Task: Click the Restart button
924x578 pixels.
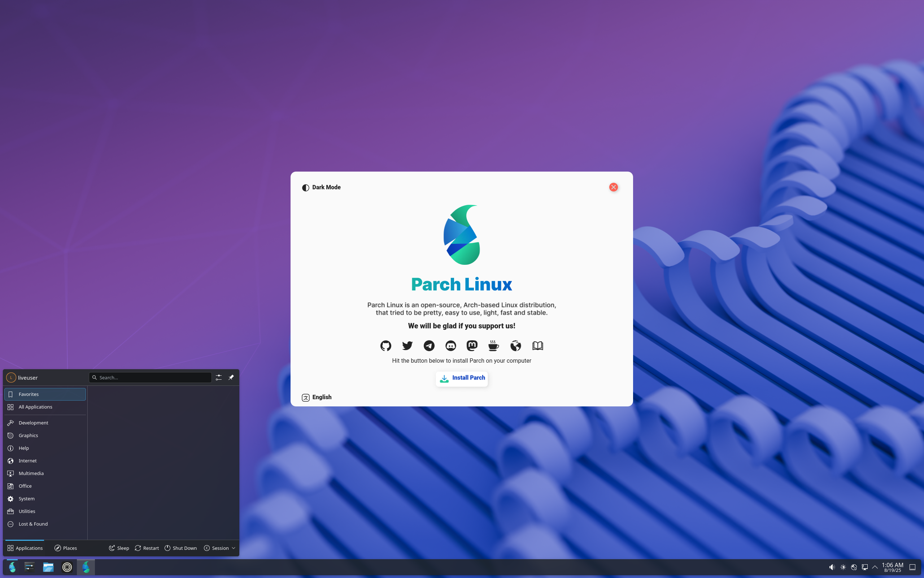Action: (147, 548)
